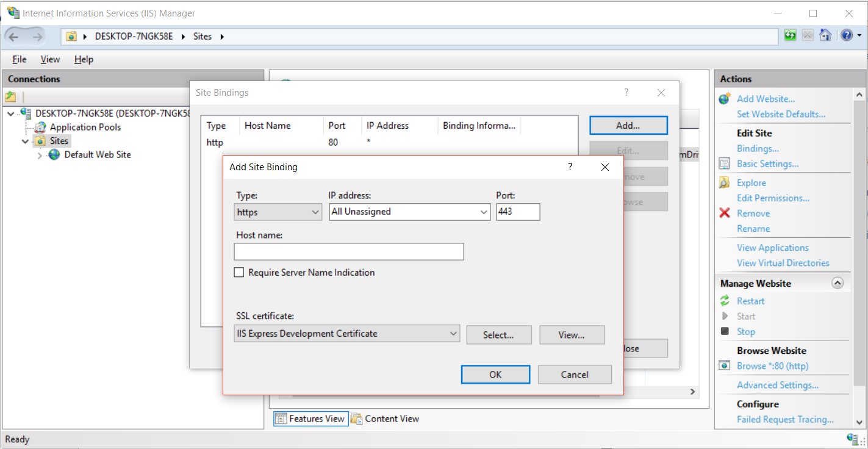
Task: Click the View... certificate button
Action: coord(572,335)
